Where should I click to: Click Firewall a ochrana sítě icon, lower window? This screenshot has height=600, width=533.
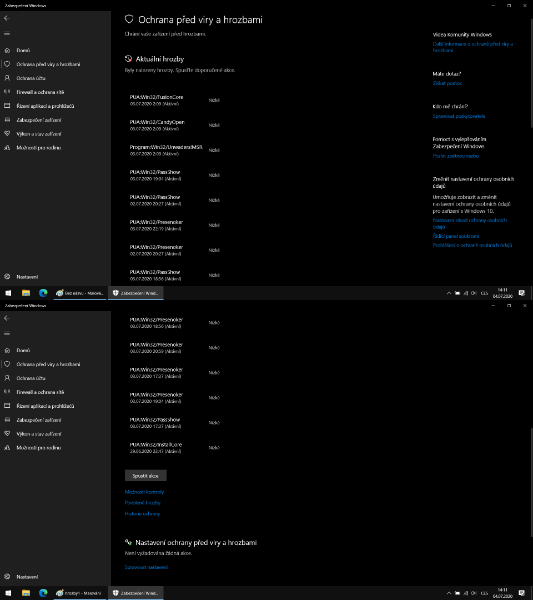(7, 392)
